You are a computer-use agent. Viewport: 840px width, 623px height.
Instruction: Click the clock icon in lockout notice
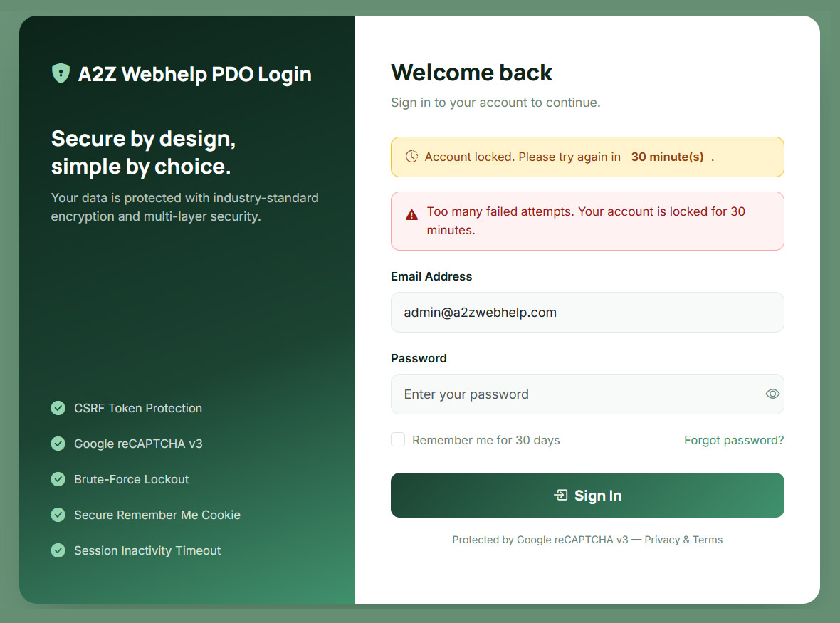411,157
